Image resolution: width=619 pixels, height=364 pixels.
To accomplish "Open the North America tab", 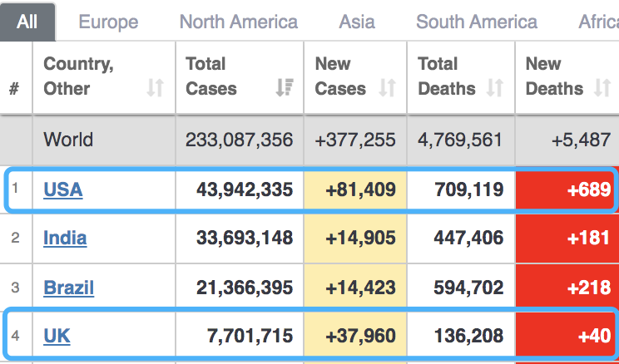I will click(238, 22).
